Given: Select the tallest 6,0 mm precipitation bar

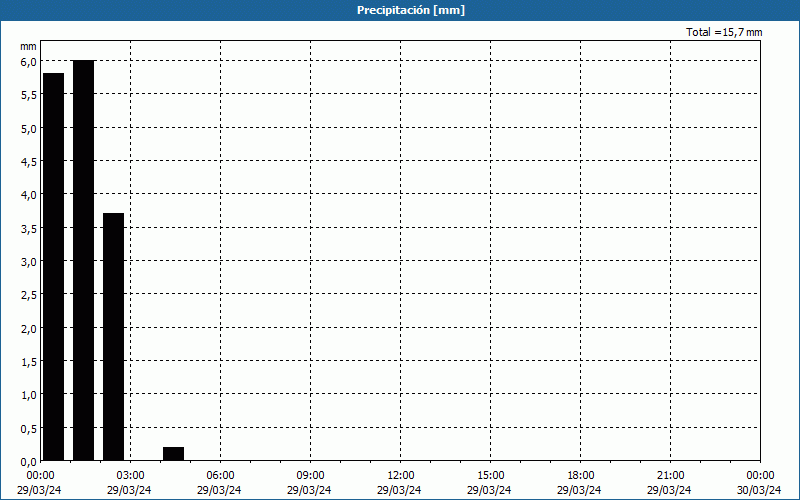Looking at the screenshot, I should pyautogui.click(x=83, y=260).
